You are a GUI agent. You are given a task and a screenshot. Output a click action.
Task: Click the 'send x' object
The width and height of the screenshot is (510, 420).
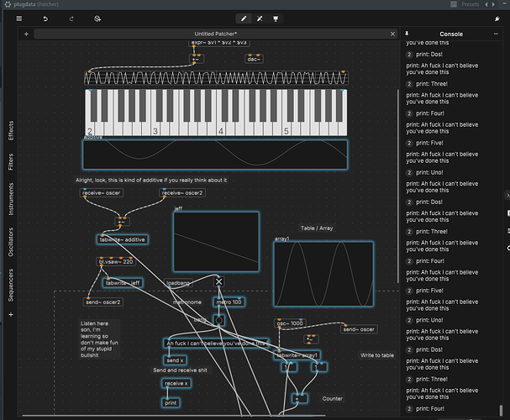pyautogui.click(x=175, y=360)
